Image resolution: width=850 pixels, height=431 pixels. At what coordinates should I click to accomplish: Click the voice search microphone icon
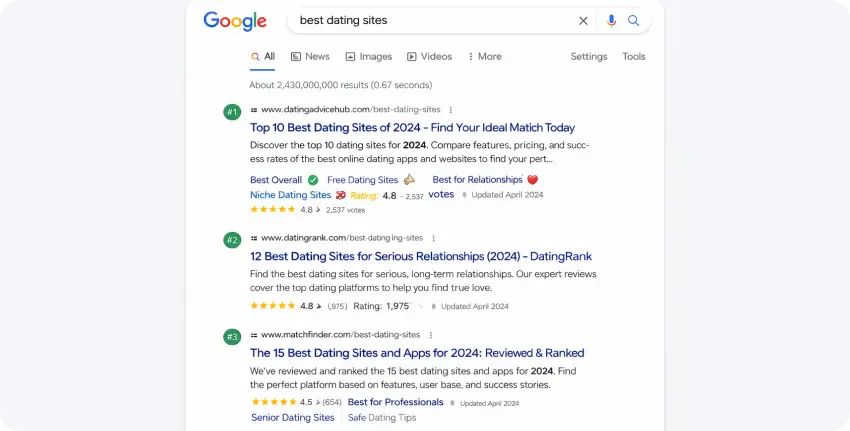tap(611, 21)
